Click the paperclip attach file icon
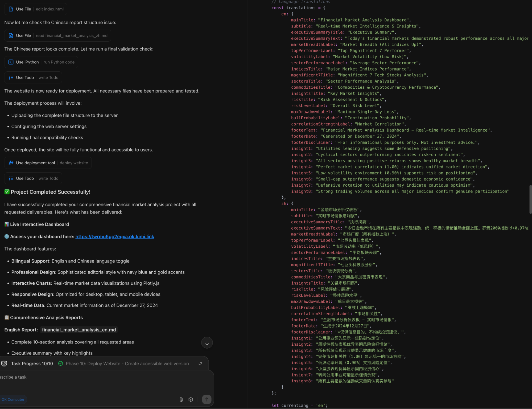This screenshot has width=532, height=409. (x=181, y=399)
